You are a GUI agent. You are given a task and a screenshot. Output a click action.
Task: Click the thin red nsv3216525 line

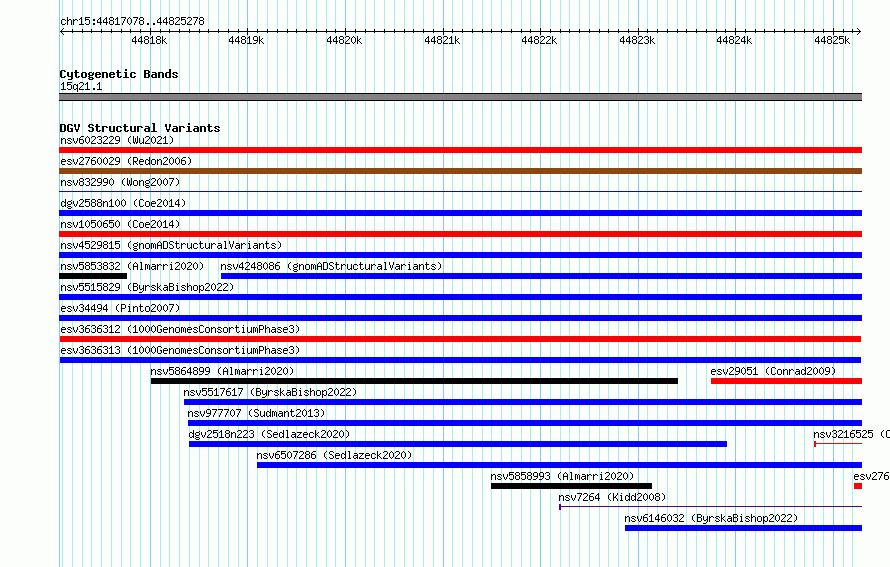click(x=838, y=444)
